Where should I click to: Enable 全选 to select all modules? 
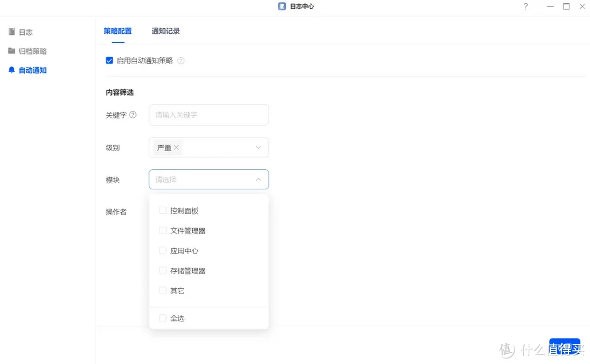point(162,318)
